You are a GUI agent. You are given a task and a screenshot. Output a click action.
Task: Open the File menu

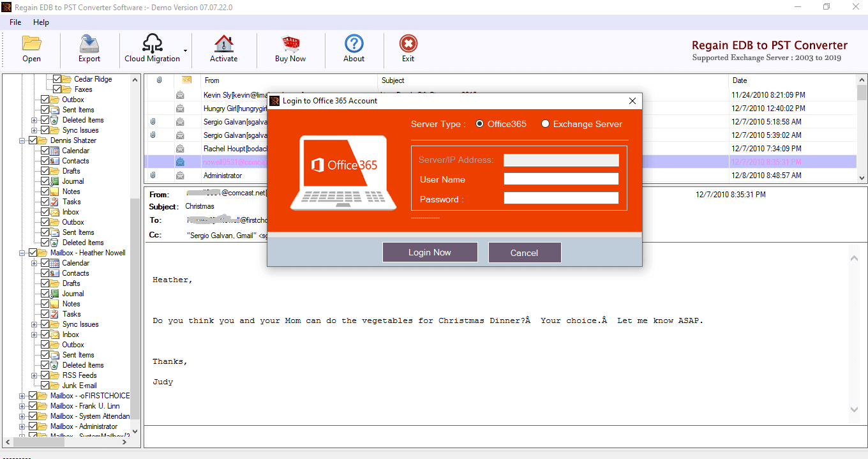(x=15, y=22)
